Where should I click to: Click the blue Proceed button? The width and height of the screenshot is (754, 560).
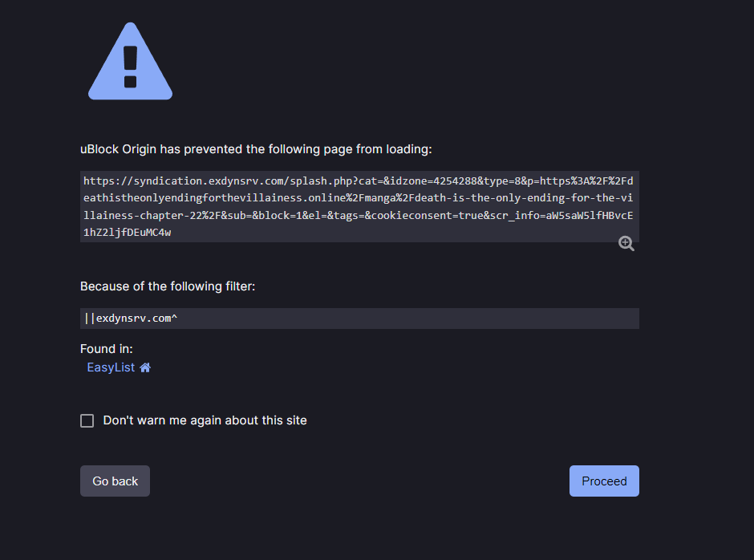(604, 481)
